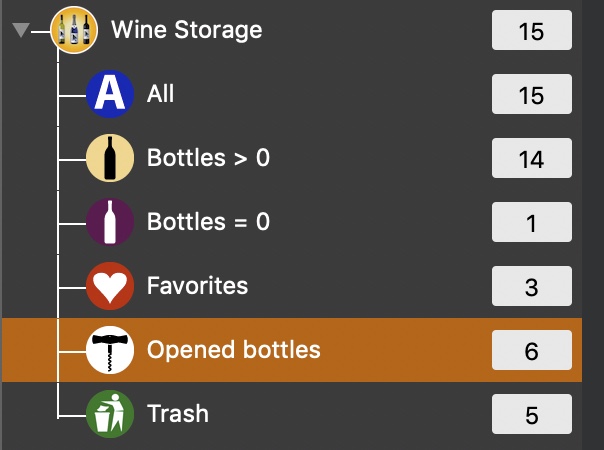Collapse the Wine Storage disclosure triangle
604x450 pixels.
(21, 30)
